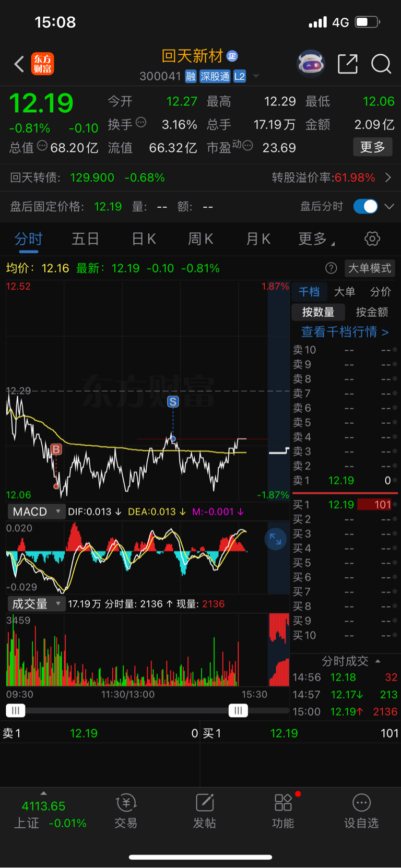Open chart settings gear icon
401x868 pixels.
click(x=372, y=239)
